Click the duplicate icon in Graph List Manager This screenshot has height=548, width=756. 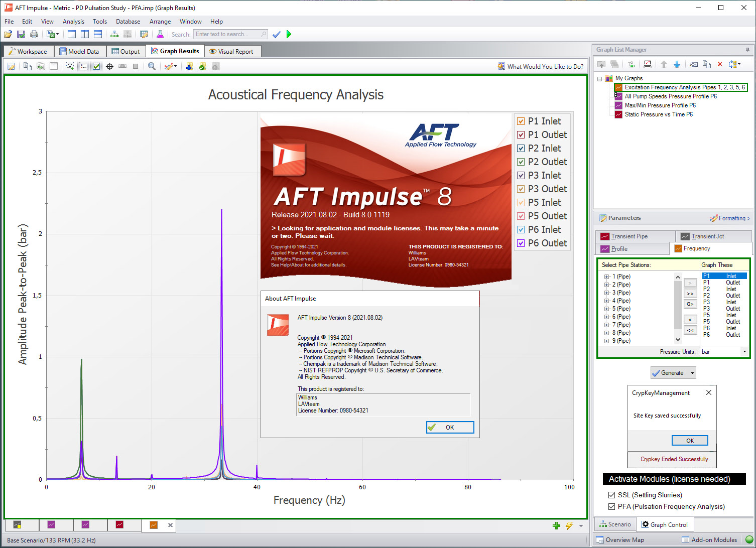[x=707, y=64]
